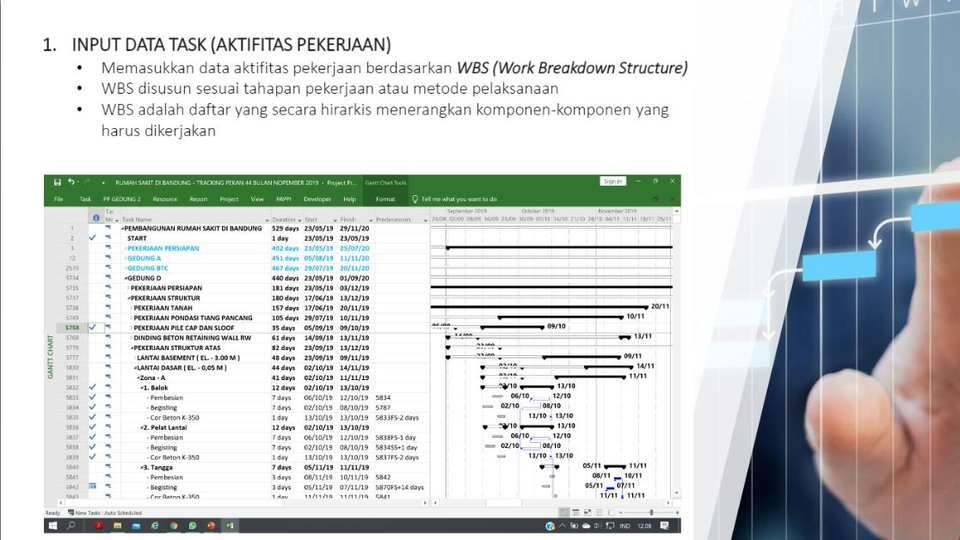Viewport: 960px width, 540px height.
Task: Open the Windows Start menu
Action: [53, 526]
